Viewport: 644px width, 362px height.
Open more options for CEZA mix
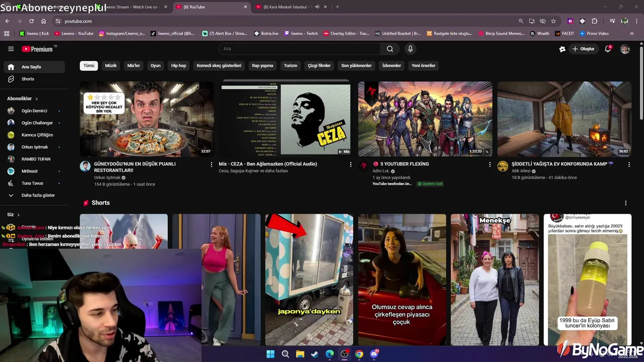tap(351, 164)
